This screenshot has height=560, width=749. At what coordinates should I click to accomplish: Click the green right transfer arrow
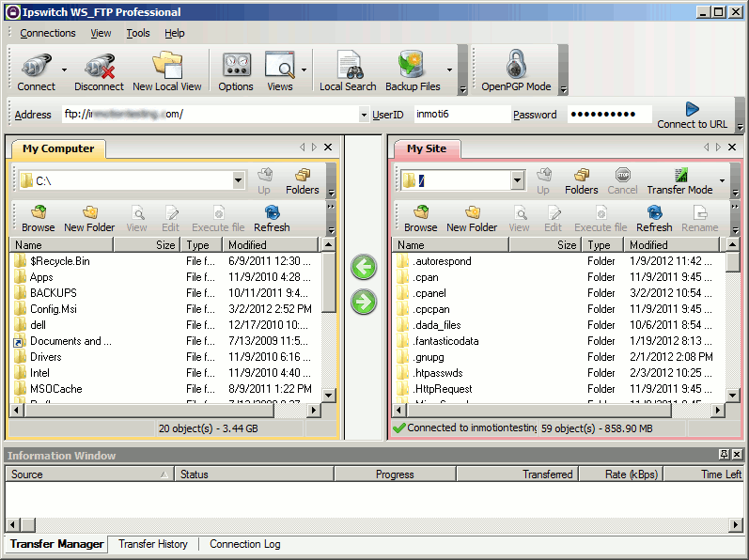click(x=363, y=302)
